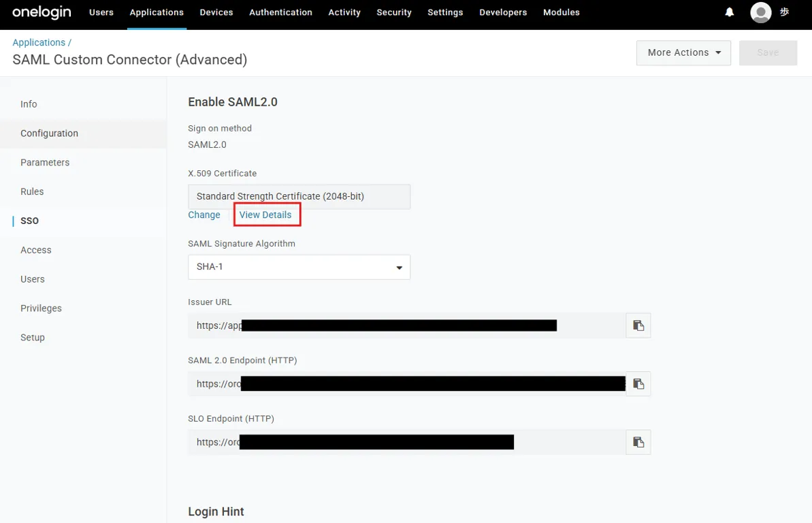Click the 'SAML2.0' sign on method value
This screenshot has height=523, width=812.
[x=207, y=144]
